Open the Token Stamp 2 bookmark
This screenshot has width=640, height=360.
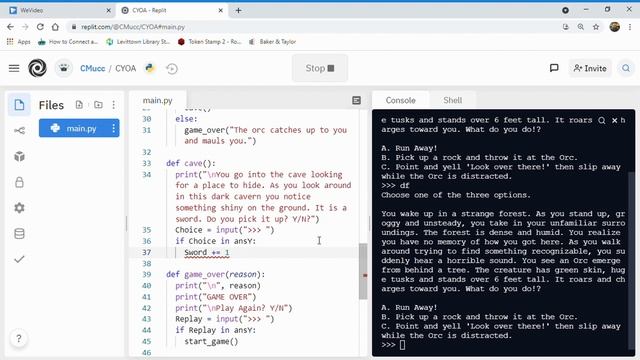coord(210,42)
